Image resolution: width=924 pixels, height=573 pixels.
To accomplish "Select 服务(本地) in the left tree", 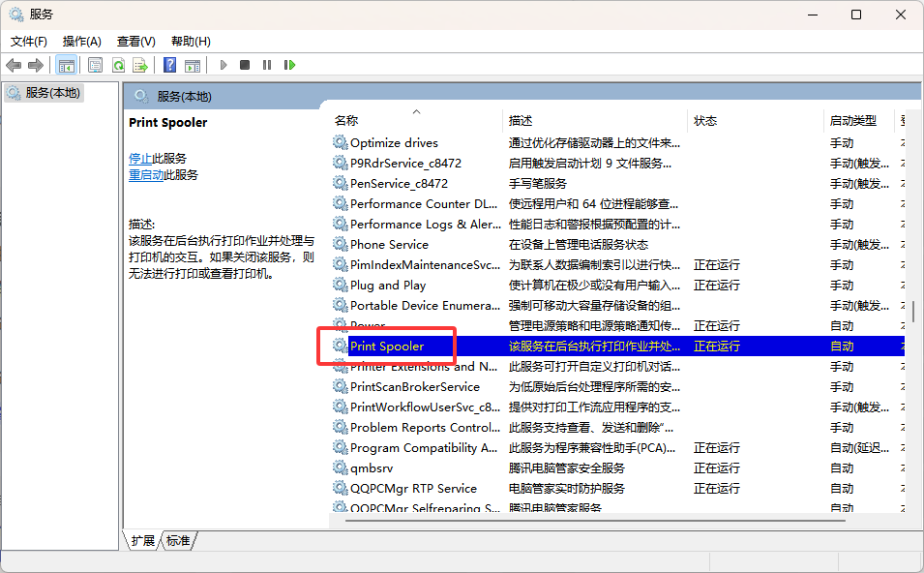I will [x=52, y=93].
